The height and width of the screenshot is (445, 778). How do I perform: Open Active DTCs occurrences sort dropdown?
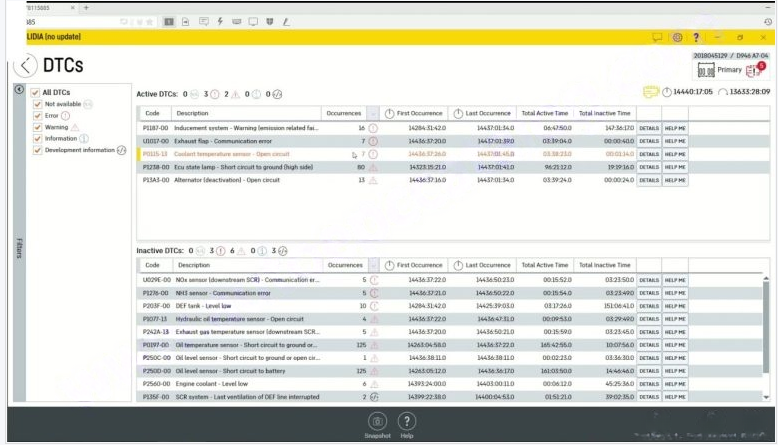coord(373,114)
